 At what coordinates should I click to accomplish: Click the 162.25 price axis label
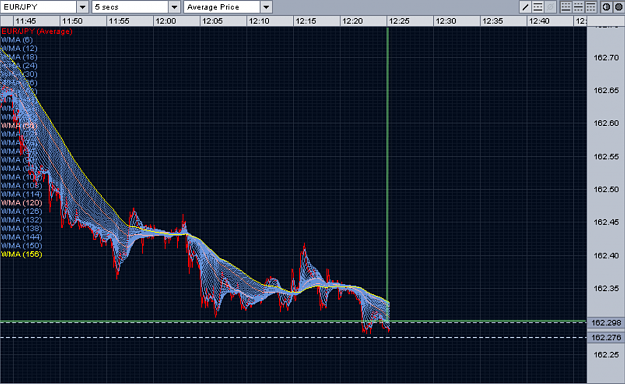click(606, 355)
